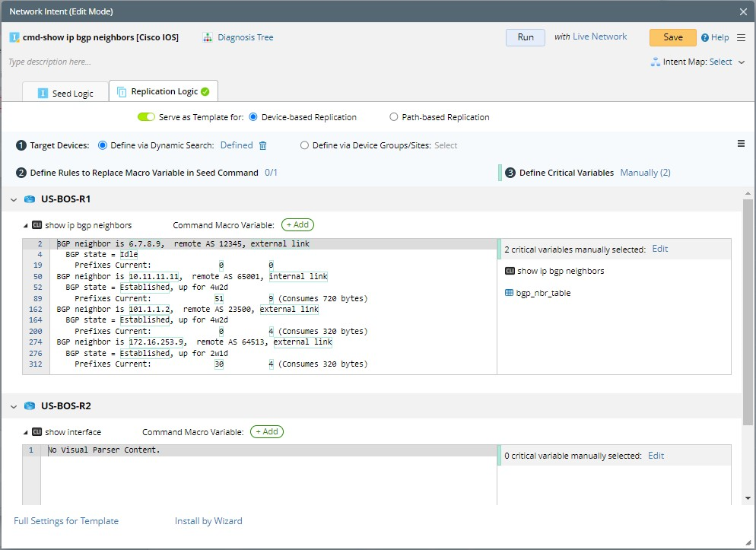
Task: Choose Define via Device Groups/Sites radio
Action: click(x=304, y=145)
